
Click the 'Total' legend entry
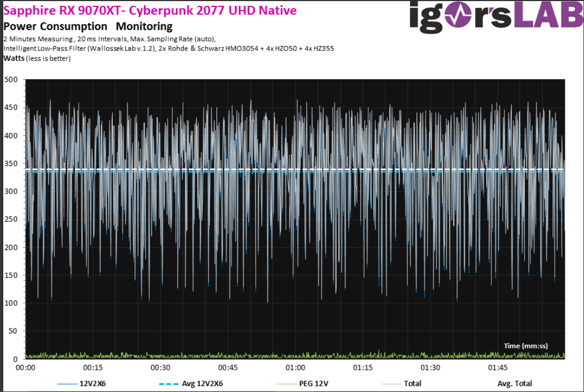point(401,383)
